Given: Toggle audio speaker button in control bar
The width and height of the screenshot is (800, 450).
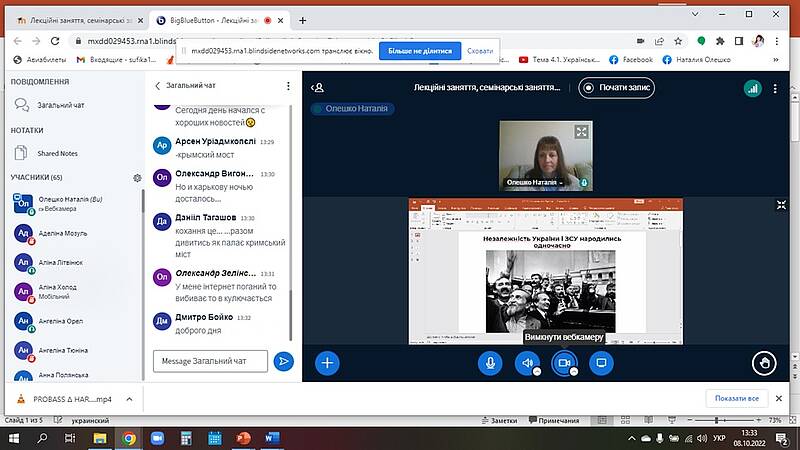Looking at the screenshot, I should click(x=527, y=363).
